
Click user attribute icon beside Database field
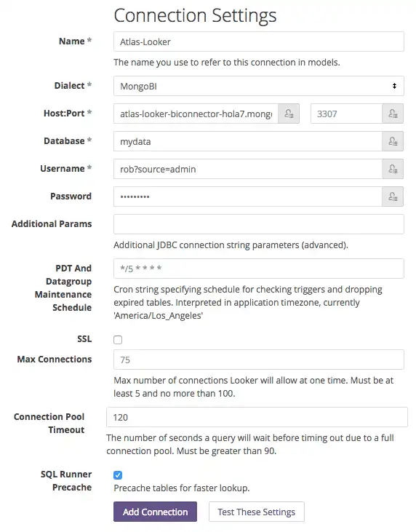[x=393, y=141]
